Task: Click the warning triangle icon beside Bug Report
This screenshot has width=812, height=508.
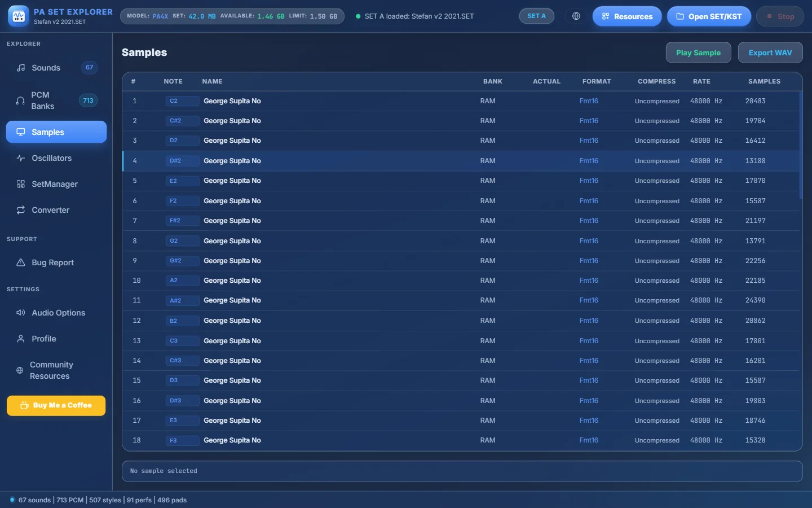Action: 21,262
